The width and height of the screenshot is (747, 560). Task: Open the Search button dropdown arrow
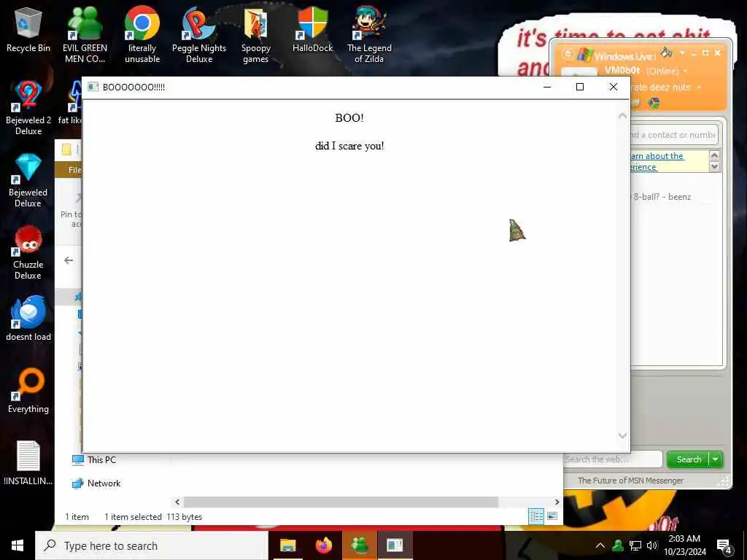pos(716,459)
